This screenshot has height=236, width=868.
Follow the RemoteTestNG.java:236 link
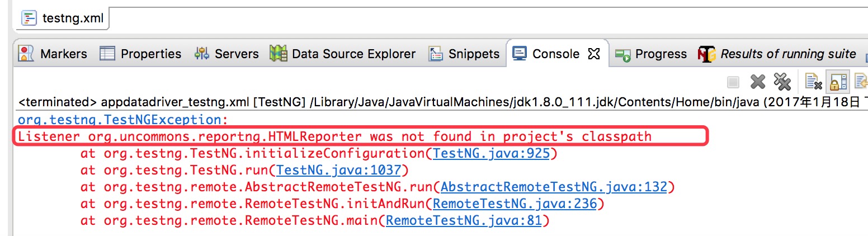point(515,204)
